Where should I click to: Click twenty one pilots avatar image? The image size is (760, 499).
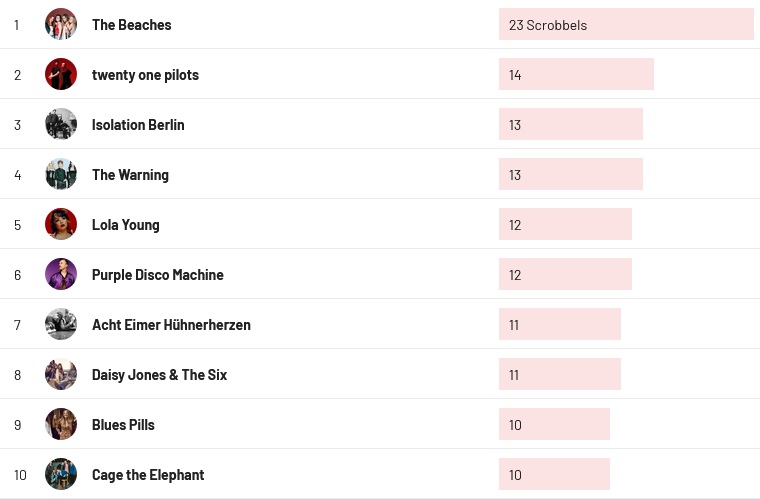(x=61, y=74)
